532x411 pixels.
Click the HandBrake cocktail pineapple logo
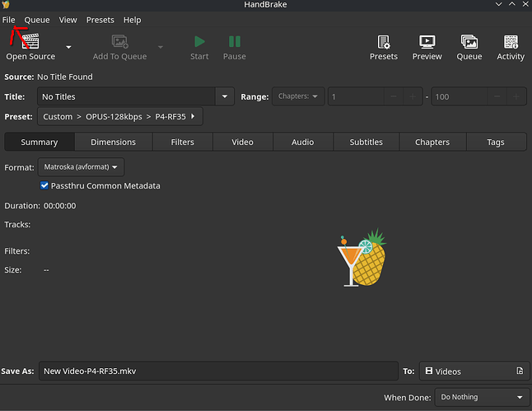(x=362, y=258)
